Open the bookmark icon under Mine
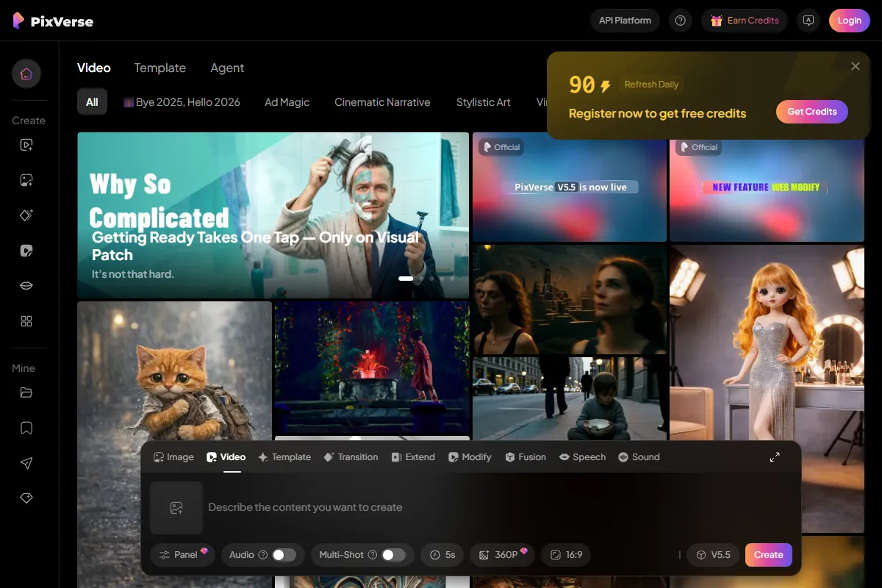This screenshot has height=588, width=882. pyautogui.click(x=26, y=428)
